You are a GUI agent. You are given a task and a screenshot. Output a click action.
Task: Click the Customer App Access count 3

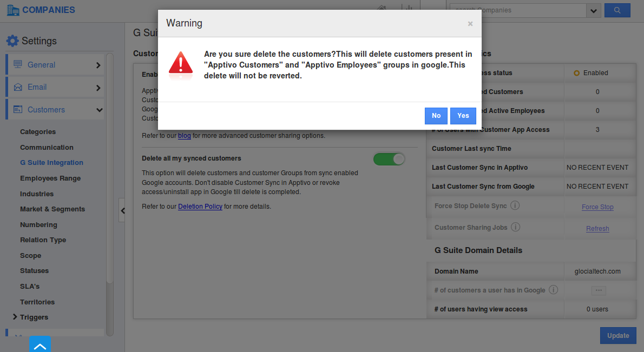(x=597, y=130)
